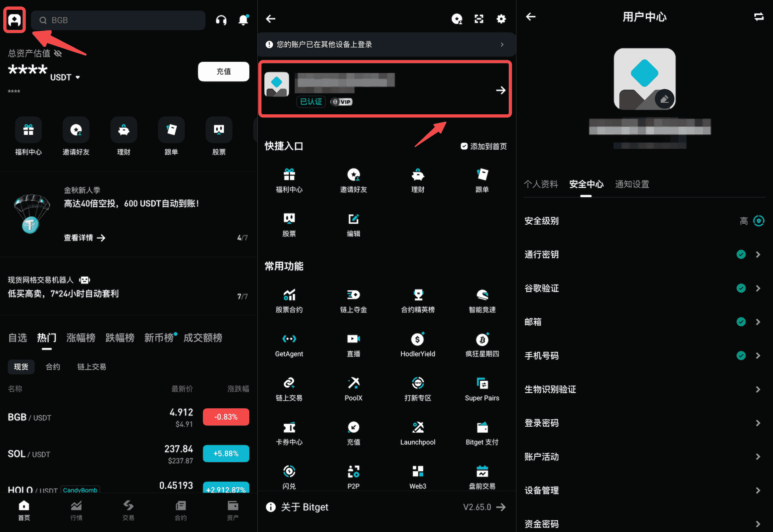Expand 邮箱 row chevron
The image size is (773, 532).
pyautogui.click(x=758, y=322)
